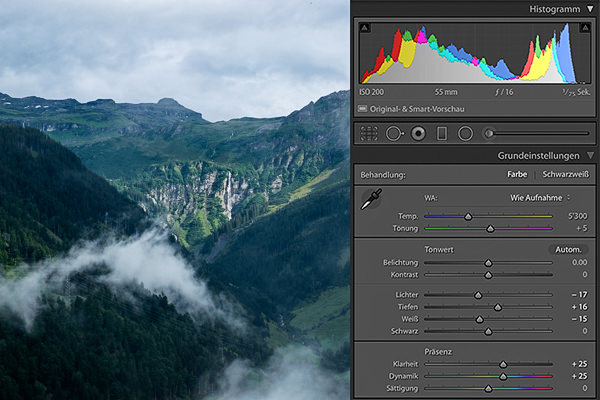
Task: Click the Tiefen value +16
Action: 579,307
